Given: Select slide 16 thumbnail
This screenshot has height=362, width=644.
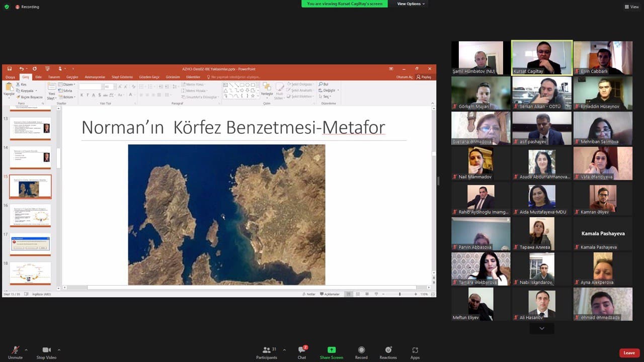Looking at the screenshot, I should pos(31,215).
